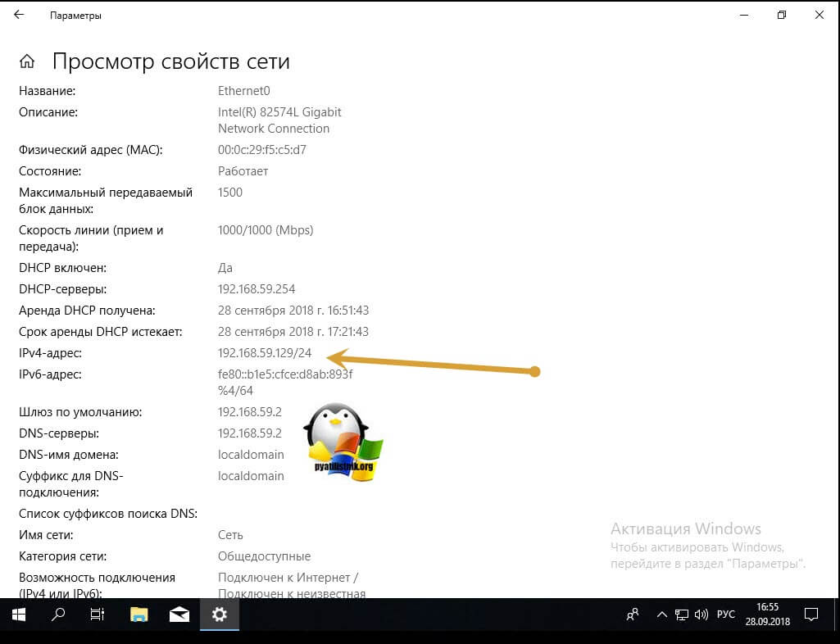Open taskbar search magnifier
The width and height of the screenshot is (840, 644).
pos(58,615)
